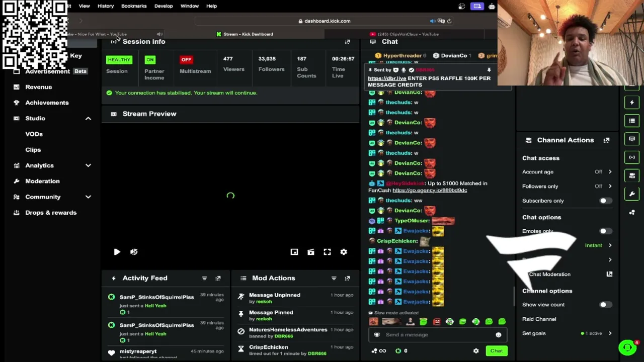The height and width of the screenshot is (362, 644).
Task: Open Followers only options
Action: (567, 187)
